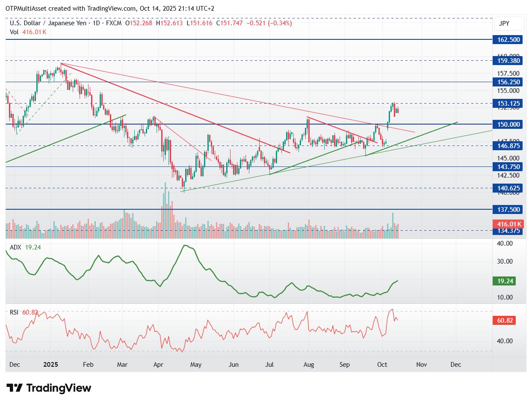Click the 145.000 tick on price axis

508,158
